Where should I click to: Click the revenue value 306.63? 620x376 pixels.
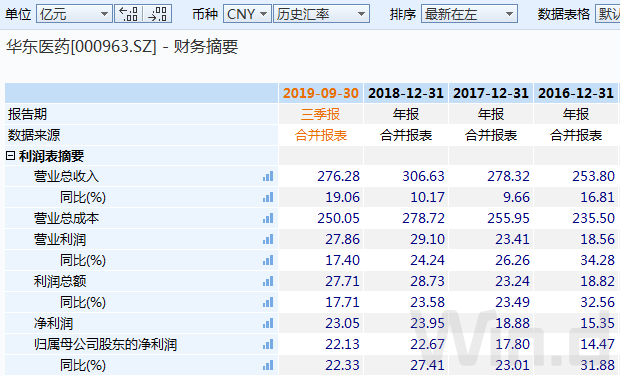(x=423, y=176)
